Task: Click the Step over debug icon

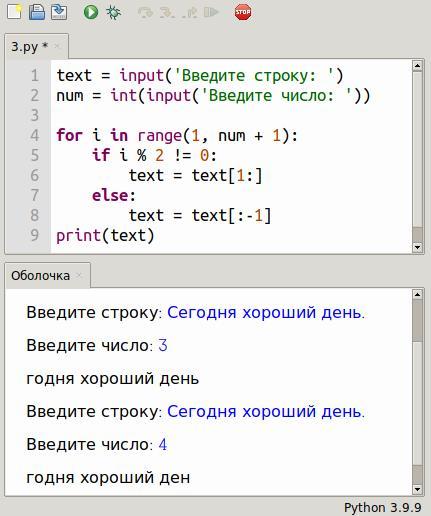Action: point(145,13)
